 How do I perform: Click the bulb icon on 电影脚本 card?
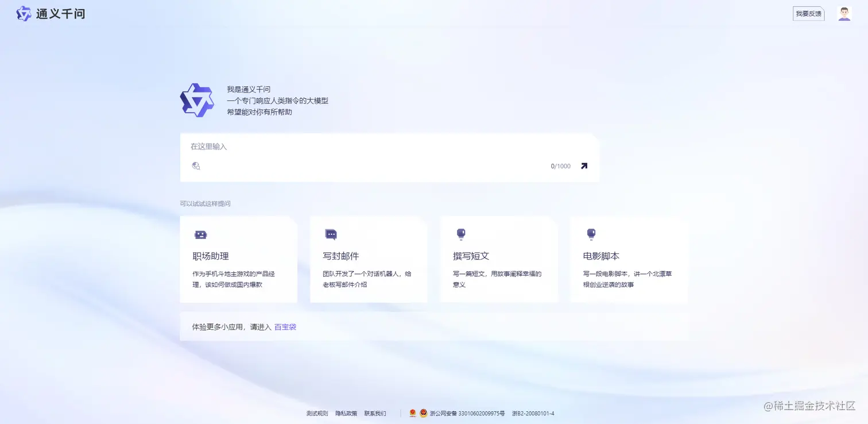click(x=591, y=234)
